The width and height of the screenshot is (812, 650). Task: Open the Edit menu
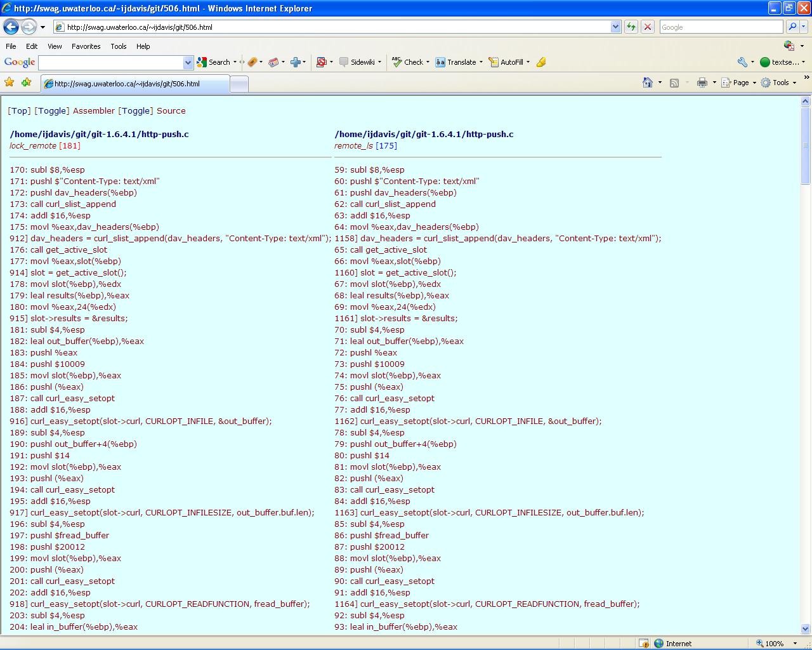pyautogui.click(x=32, y=46)
